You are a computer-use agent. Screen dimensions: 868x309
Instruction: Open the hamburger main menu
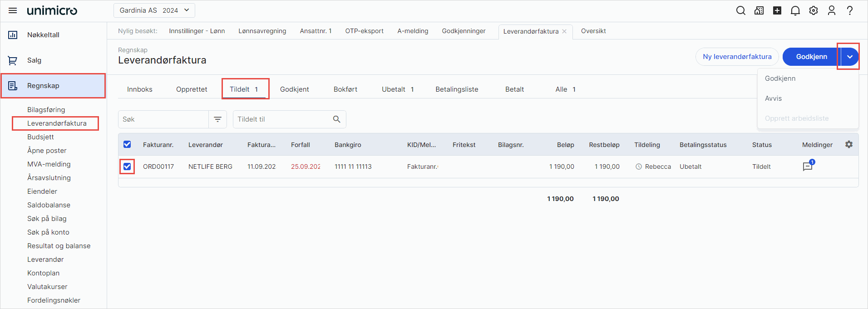pos(13,10)
